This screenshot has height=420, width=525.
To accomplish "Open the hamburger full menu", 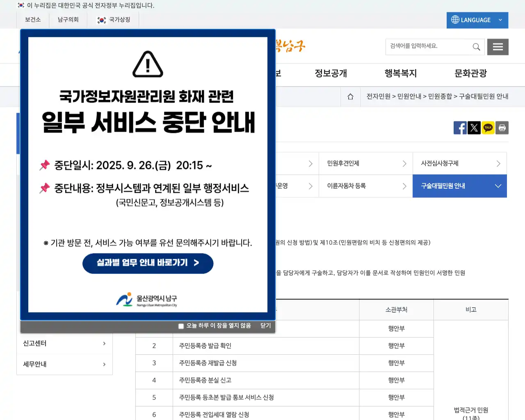I will tap(498, 47).
